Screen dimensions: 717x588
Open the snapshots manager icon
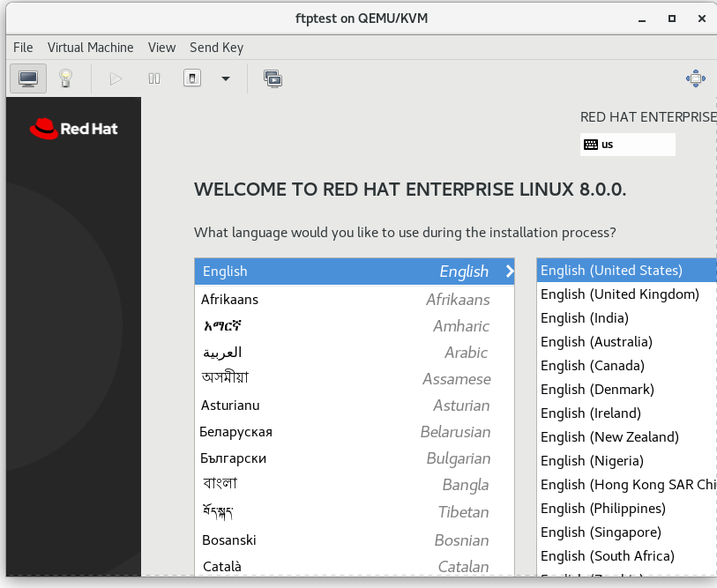(x=273, y=78)
